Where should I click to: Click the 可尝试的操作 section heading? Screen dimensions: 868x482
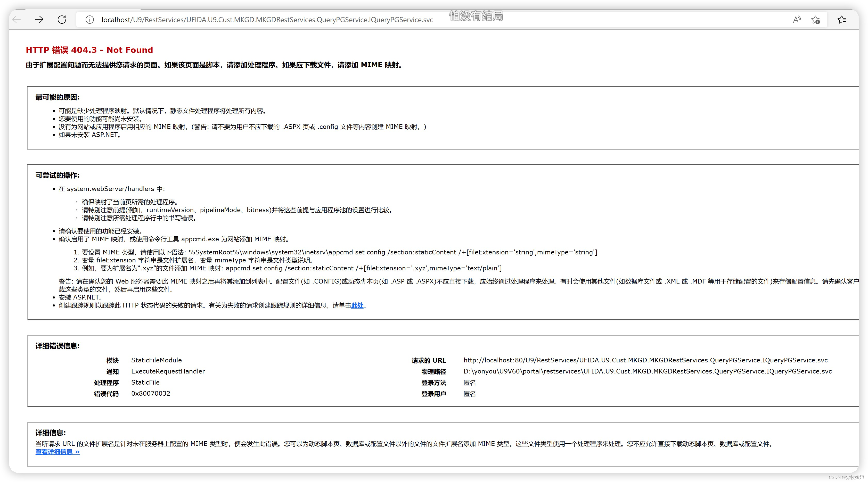[58, 175]
